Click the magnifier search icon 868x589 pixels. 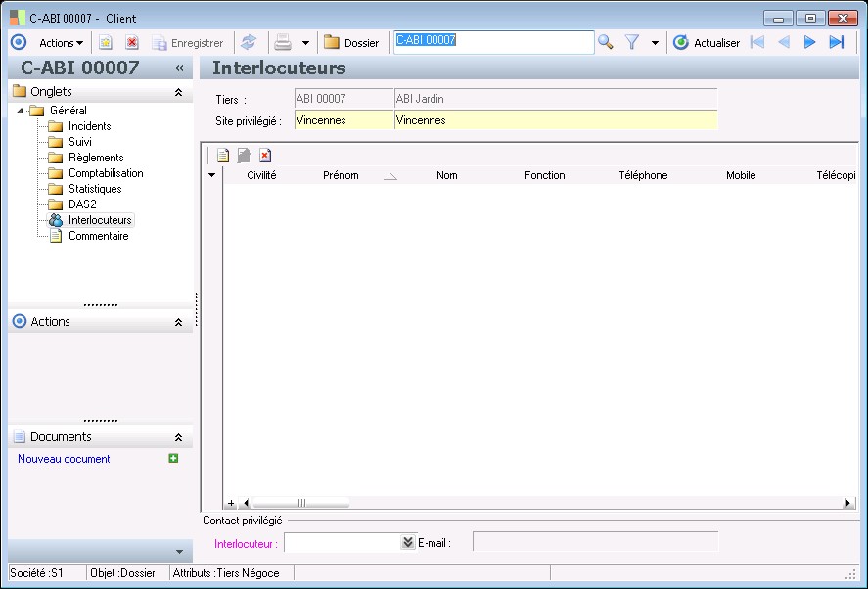[x=606, y=42]
